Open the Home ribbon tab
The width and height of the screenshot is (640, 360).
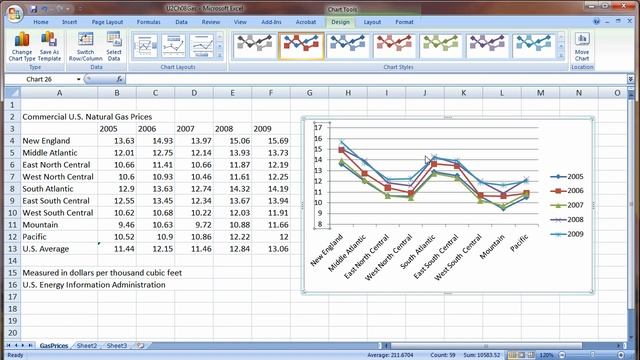tap(41, 22)
